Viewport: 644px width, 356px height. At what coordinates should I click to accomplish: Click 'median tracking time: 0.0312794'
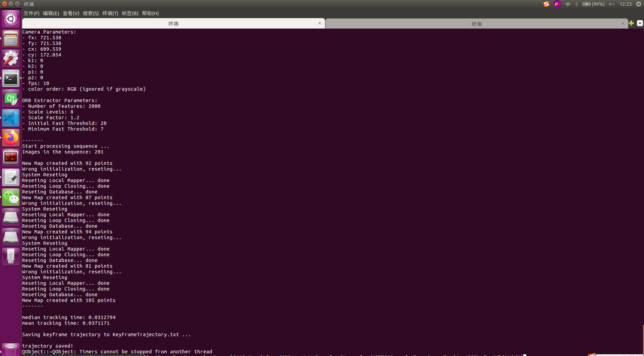pyautogui.click(x=69, y=317)
